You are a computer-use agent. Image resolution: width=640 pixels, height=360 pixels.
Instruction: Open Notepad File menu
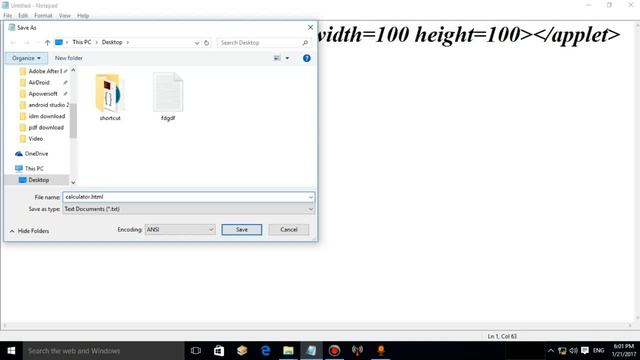click(x=7, y=16)
